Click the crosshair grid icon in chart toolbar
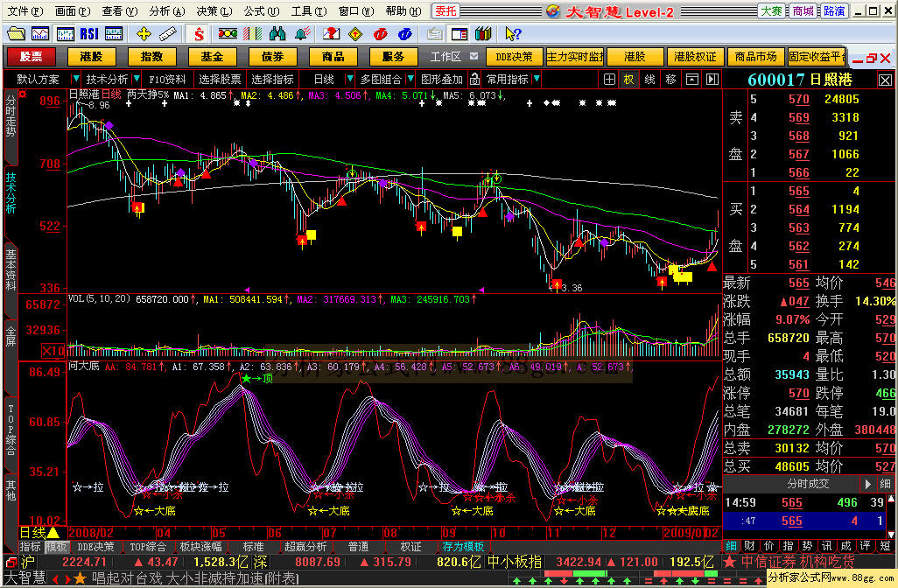This screenshot has height=588, width=898. point(609,80)
